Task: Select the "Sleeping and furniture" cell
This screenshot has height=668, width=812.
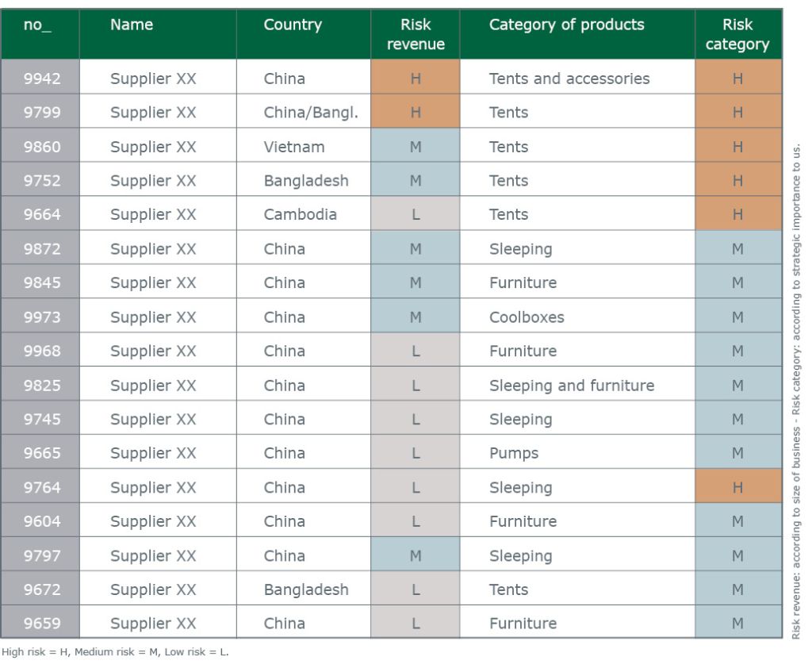Action: tap(571, 386)
